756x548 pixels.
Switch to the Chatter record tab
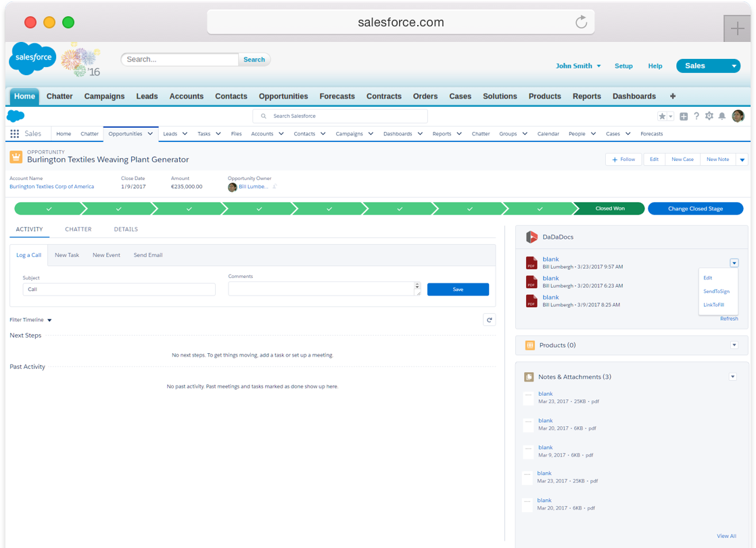[78, 229]
